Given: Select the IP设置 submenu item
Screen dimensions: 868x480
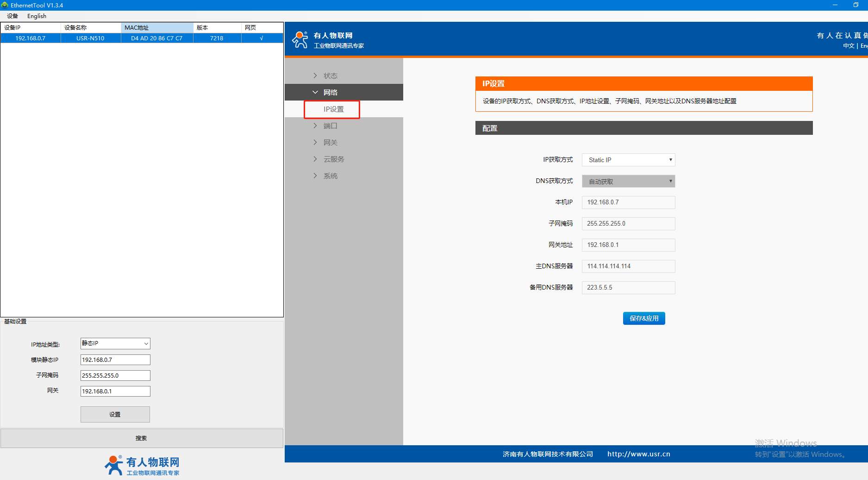Looking at the screenshot, I should coord(333,109).
